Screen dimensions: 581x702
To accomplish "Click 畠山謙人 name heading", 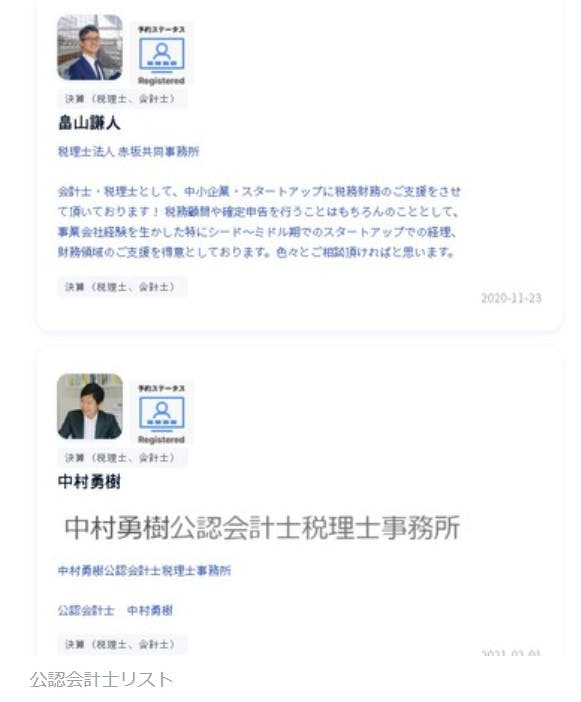I will tap(89, 123).
